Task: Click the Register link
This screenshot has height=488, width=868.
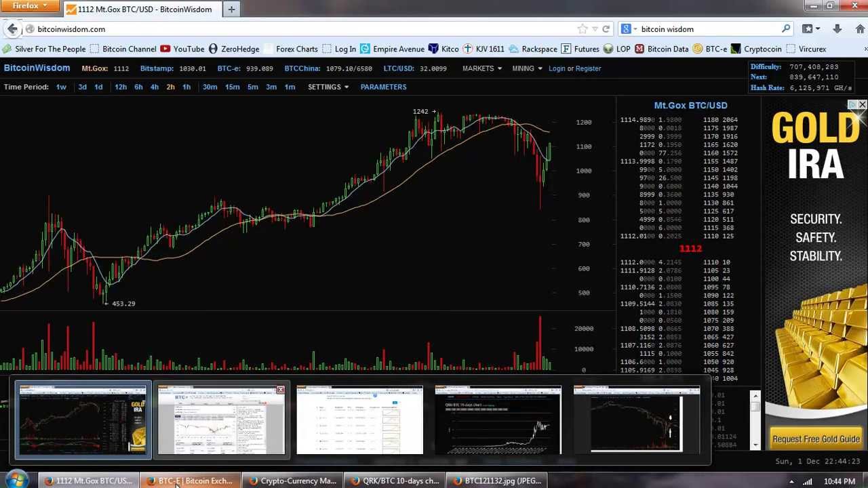Action: 588,68
